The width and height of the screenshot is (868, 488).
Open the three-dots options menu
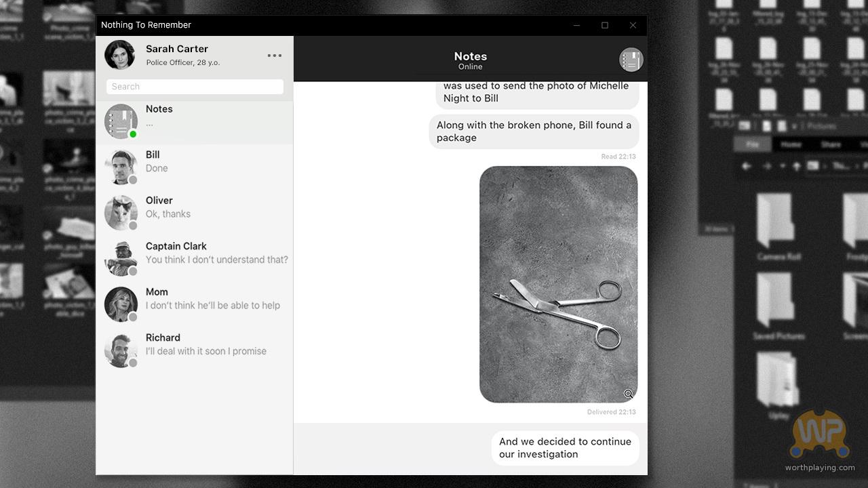tap(274, 56)
